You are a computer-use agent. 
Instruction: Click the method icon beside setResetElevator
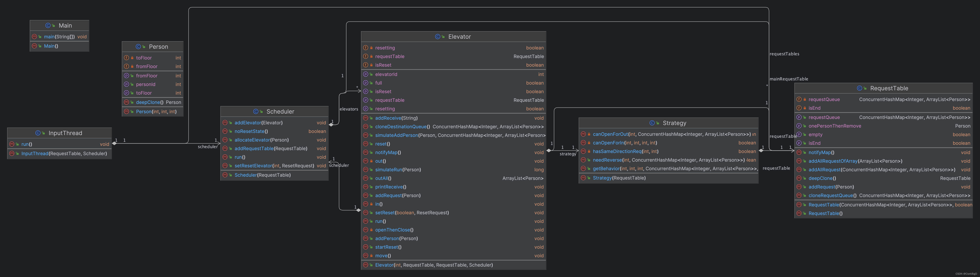tap(225, 166)
